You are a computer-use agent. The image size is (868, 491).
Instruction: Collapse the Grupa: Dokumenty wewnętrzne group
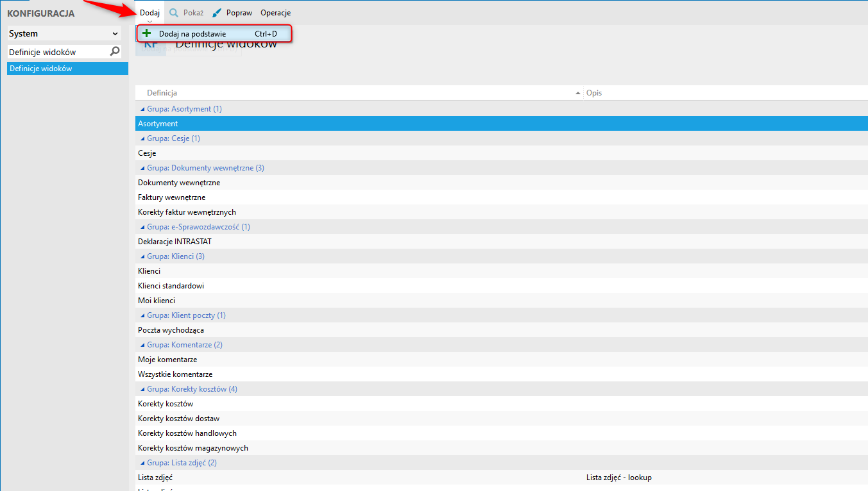click(x=142, y=168)
